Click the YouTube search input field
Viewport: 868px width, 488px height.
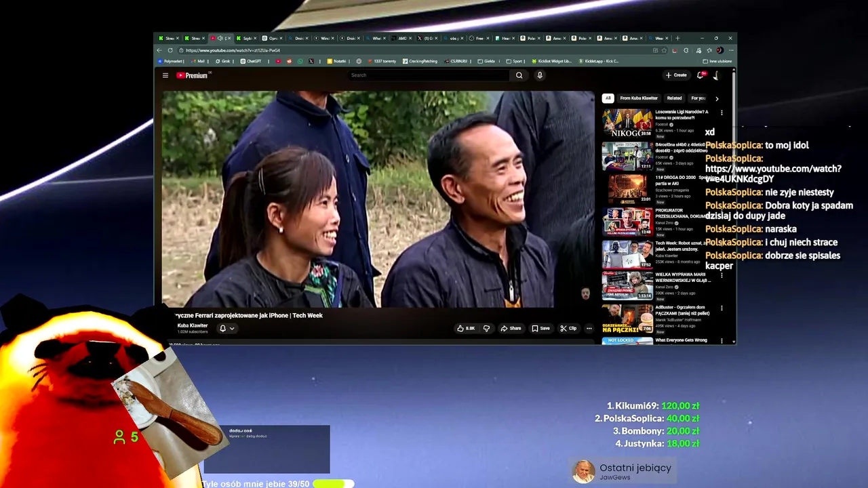click(429, 75)
